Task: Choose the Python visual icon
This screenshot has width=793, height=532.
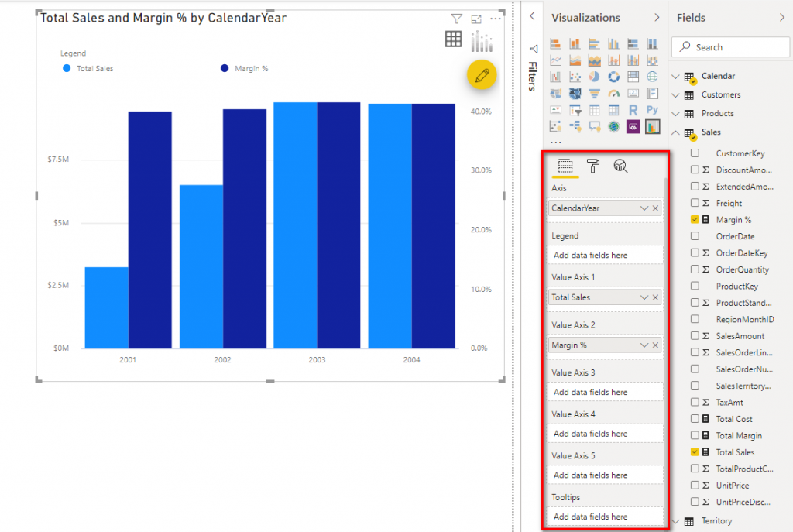Action: pos(652,110)
